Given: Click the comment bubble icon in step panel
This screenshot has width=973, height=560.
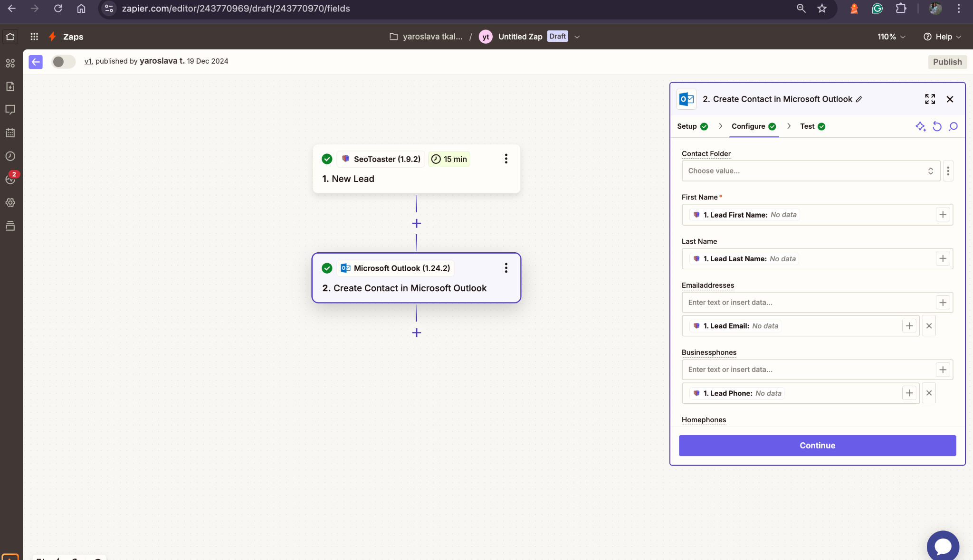Looking at the screenshot, I should coord(953,126).
